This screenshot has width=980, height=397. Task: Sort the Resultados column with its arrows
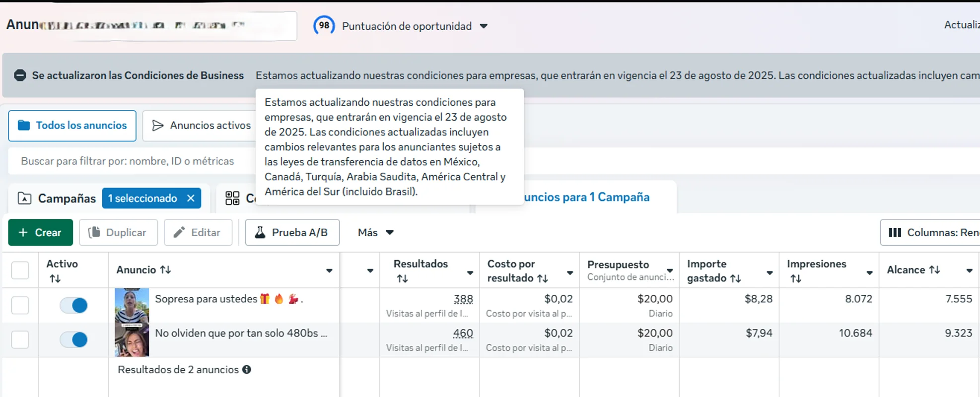[x=402, y=279]
